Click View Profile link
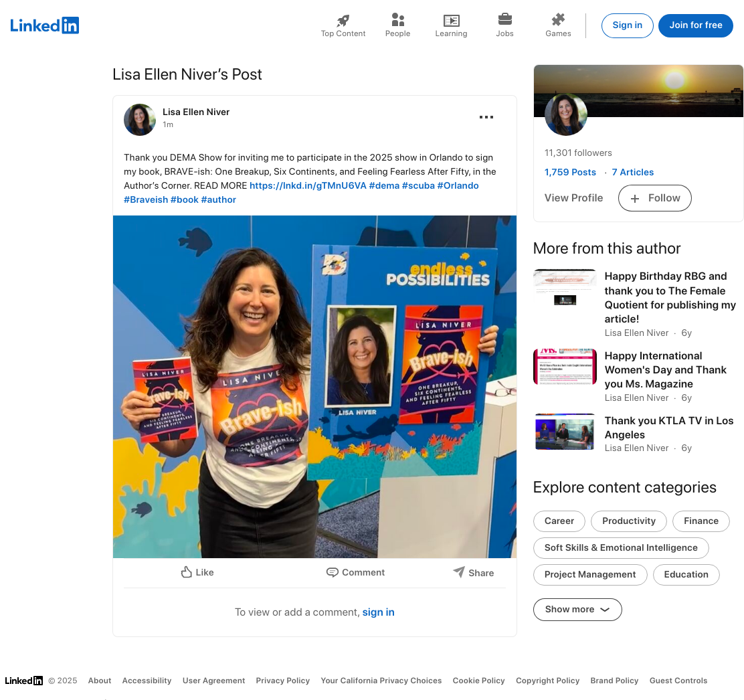The height and width of the screenshot is (700, 744). [x=573, y=198]
